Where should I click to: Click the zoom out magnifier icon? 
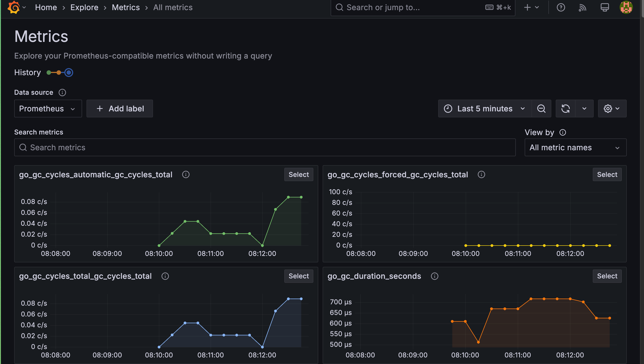click(541, 109)
